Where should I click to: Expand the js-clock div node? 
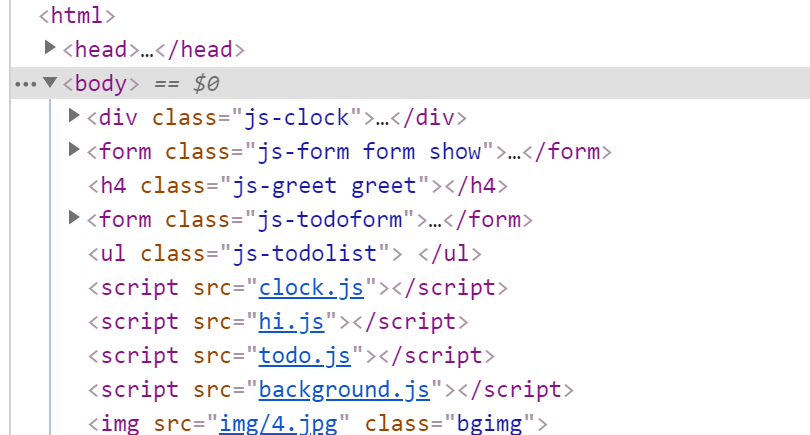pyautogui.click(x=74, y=116)
